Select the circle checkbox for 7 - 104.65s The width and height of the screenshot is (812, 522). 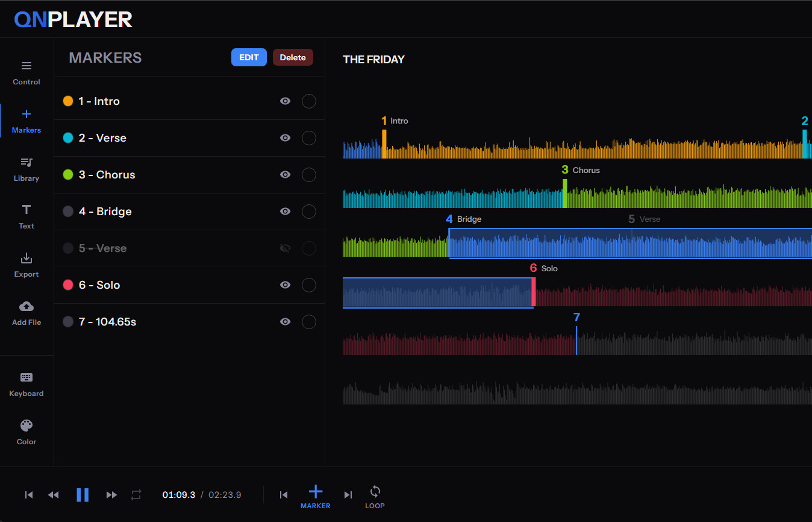click(x=309, y=322)
